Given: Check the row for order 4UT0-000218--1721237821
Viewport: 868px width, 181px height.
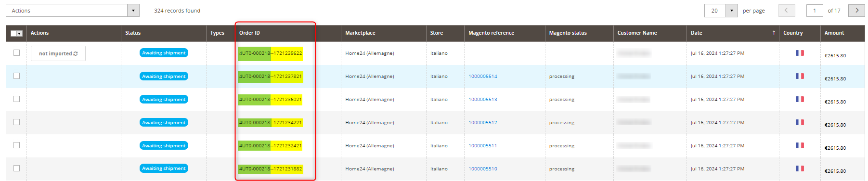Looking at the screenshot, I should [x=16, y=76].
